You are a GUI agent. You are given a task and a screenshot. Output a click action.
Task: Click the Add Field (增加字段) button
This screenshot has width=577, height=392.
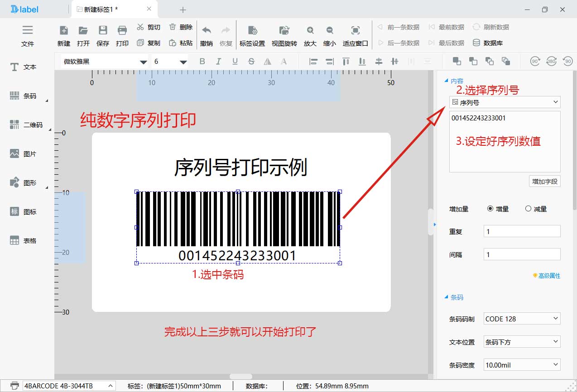click(545, 182)
